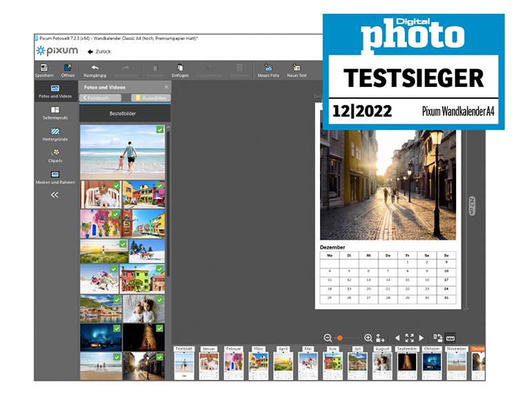This screenshot has width=532, height=399.
Task: Click the Fotobuch back button
Action: pos(100,97)
